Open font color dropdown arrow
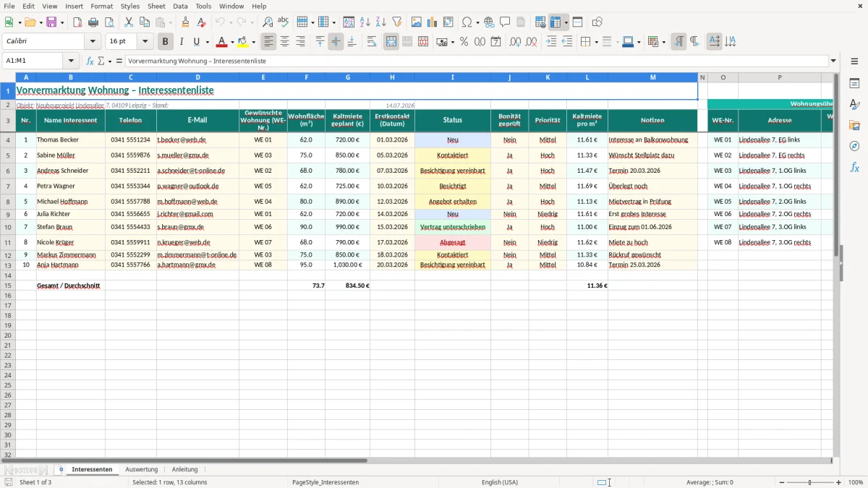This screenshot has width=868, height=488. tap(232, 42)
